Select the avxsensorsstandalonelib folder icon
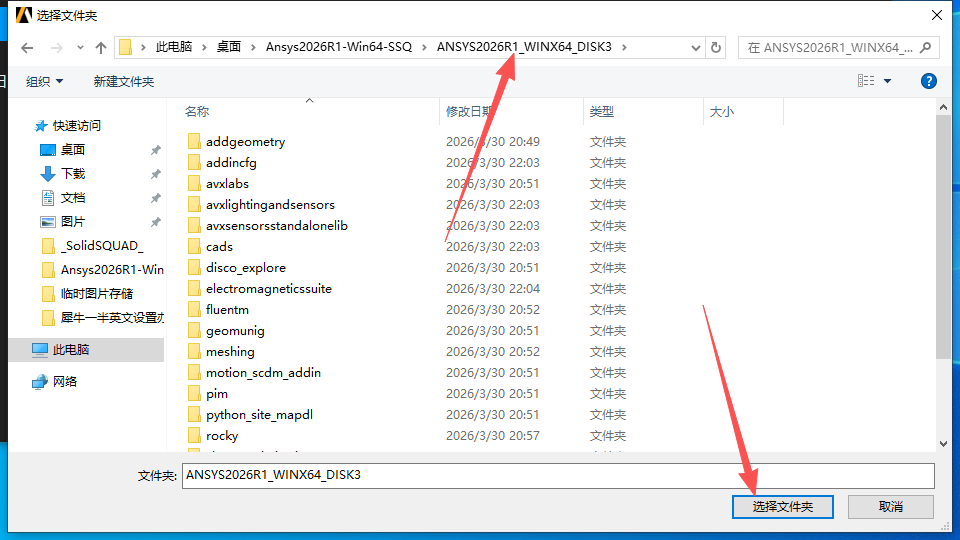The width and height of the screenshot is (960, 540). pyautogui.click(x=194, y=225)
